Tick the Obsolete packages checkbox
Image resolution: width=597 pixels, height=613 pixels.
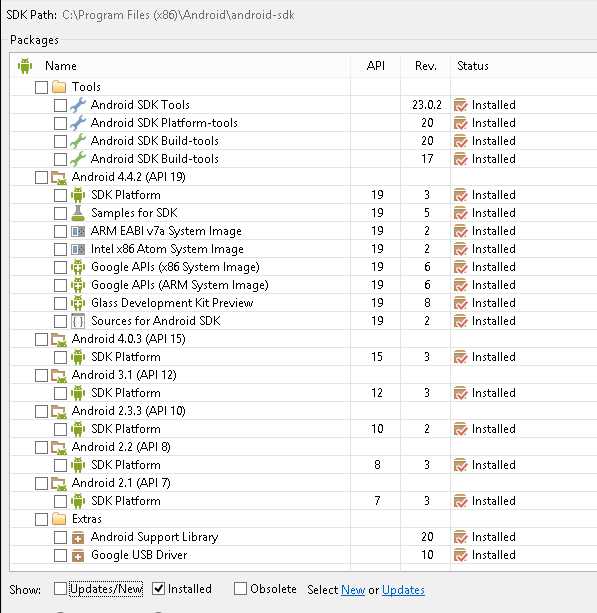click(x=240, y=588)
